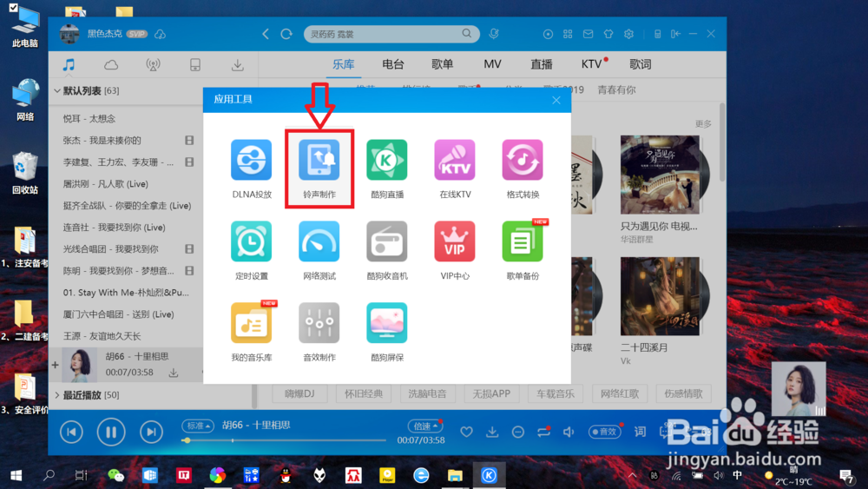The width and height of the screenshot is (868, 489).
Task: Toggle the 音效 sound effect button
Action: pyautogui.click(x=604, y=432)
